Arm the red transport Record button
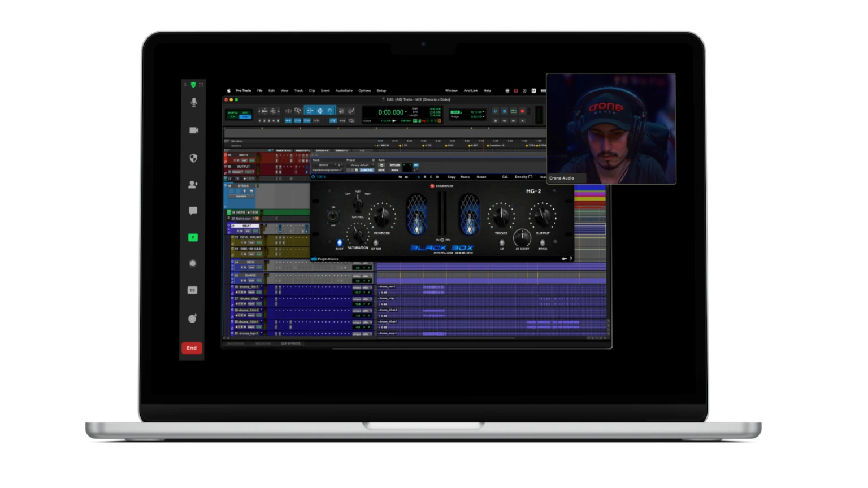This screenshot has width=868, height=488. [x=522, y=111]
